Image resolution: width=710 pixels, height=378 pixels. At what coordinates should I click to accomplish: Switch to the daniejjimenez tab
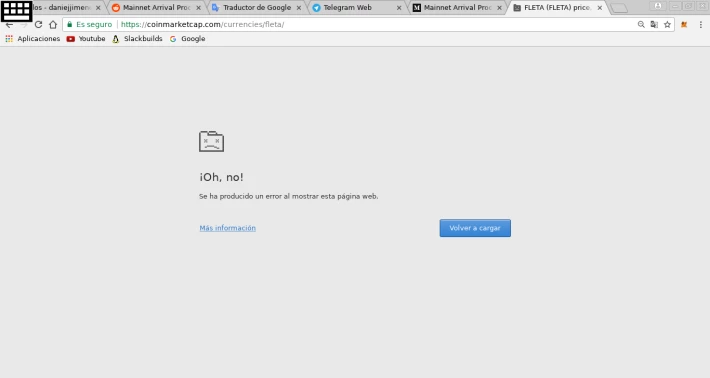(x=62, y=8)
